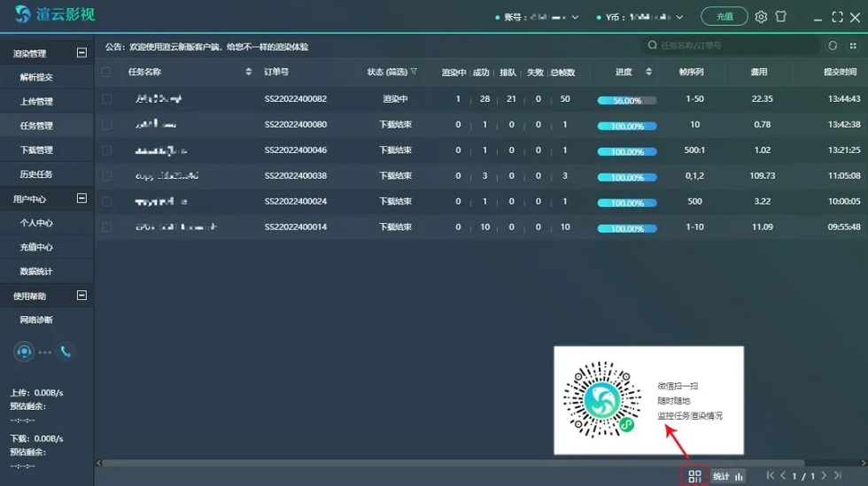
Task: Select 下载管理 in the sidebar
Action: pos(36,150)
